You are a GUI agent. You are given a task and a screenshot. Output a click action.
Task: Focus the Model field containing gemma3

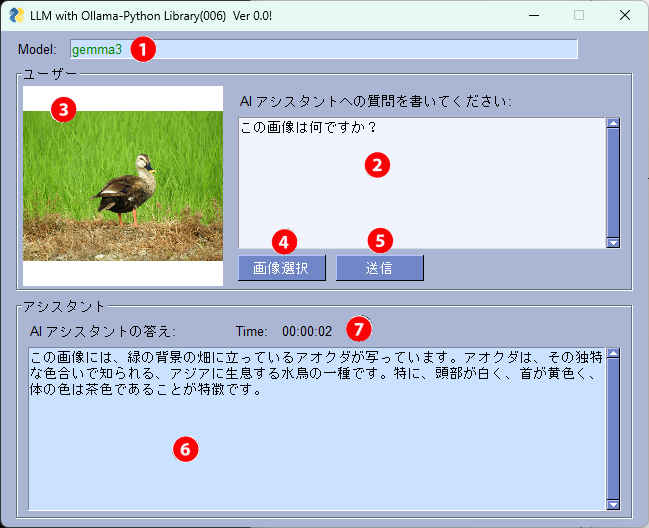[350, 49]
